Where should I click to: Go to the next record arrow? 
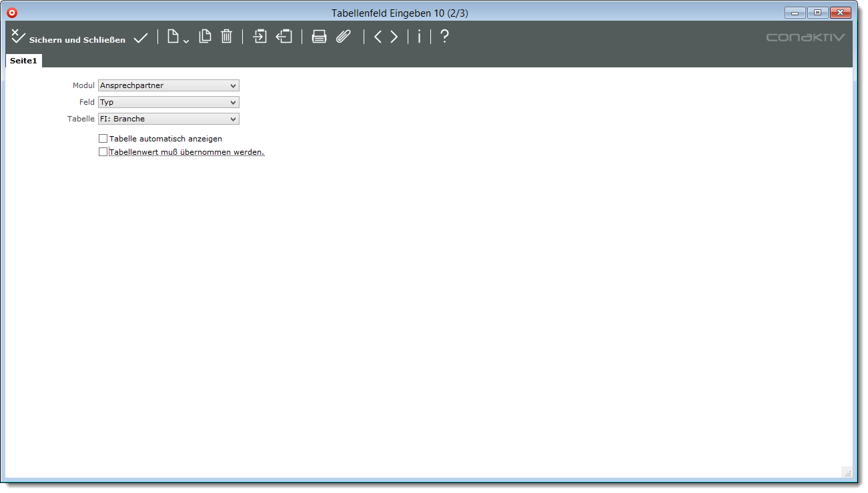[x=394, y=37]
